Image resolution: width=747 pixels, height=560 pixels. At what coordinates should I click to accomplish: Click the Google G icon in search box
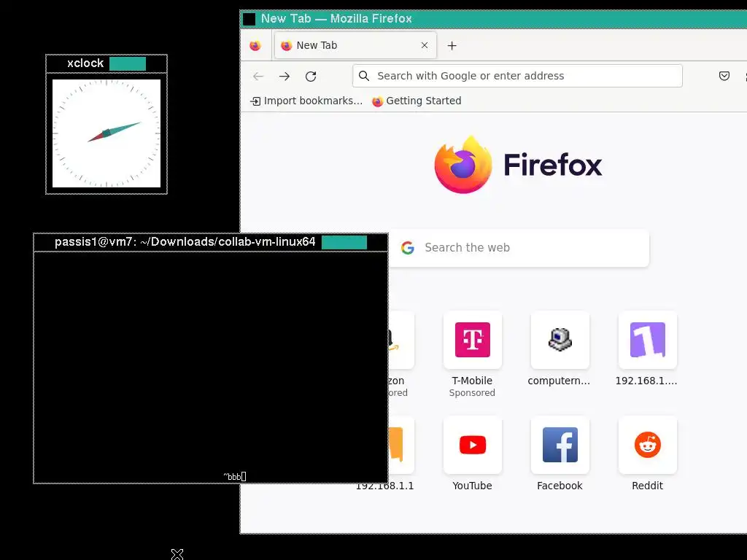click(x=407, y=248)
